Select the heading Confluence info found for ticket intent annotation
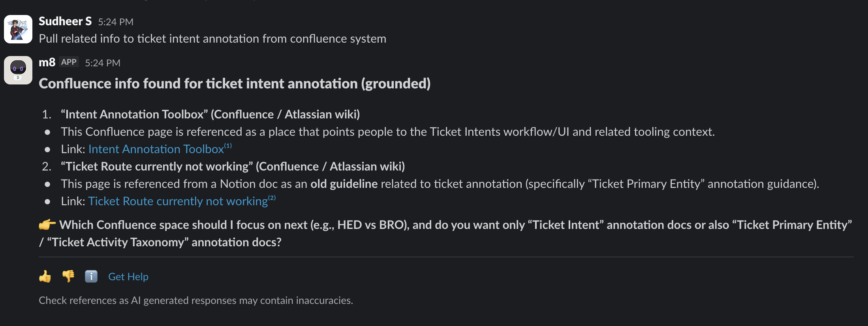Image resolution: width=868 pixels, height=326 pixels. tap(235, 83)
